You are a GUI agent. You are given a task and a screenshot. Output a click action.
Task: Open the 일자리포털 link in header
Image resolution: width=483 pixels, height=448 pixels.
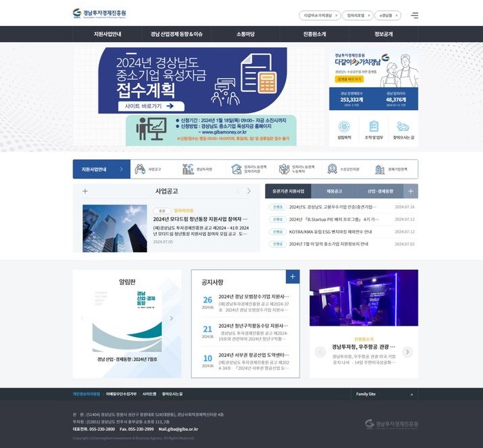tap(355, 15)
